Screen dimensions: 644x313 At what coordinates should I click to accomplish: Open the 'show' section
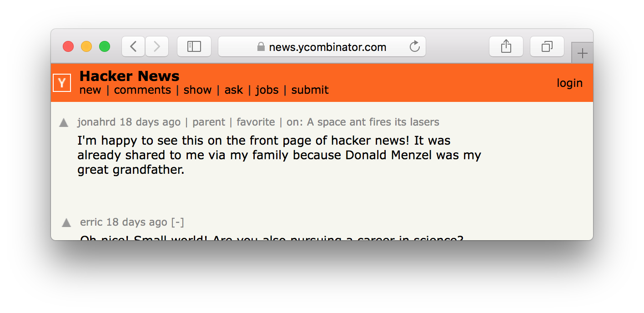[x=197, y=90]
